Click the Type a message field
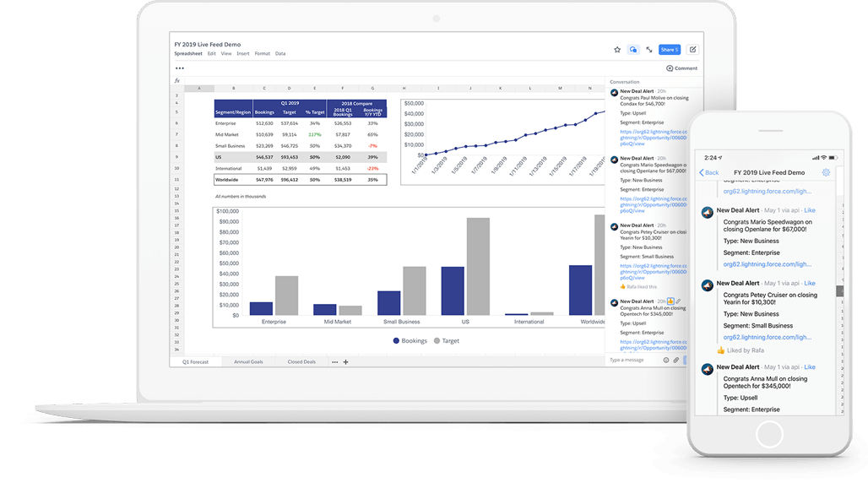This screenshot has width=868, height=499. pos(629,360)
